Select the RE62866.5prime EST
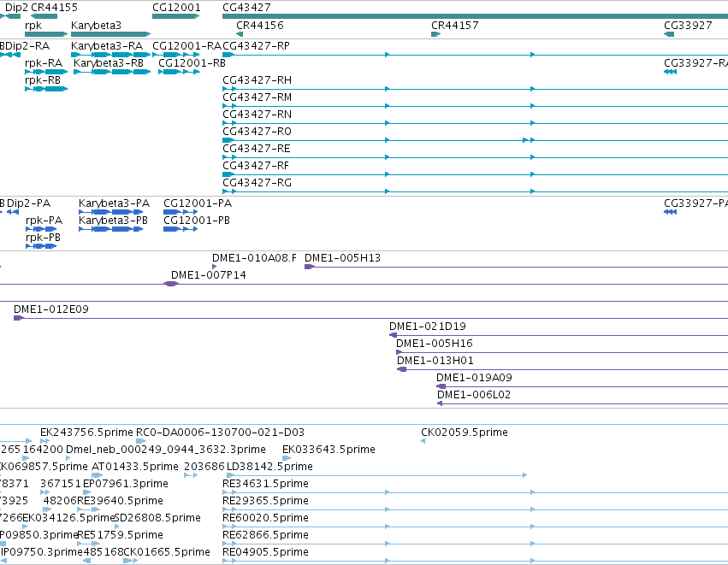 pyautogui.click(x=265, y=536)
